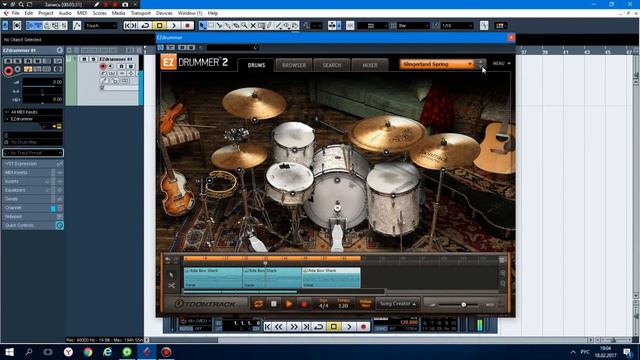Click the Start play button in the top toolbar

coord(173,26)
